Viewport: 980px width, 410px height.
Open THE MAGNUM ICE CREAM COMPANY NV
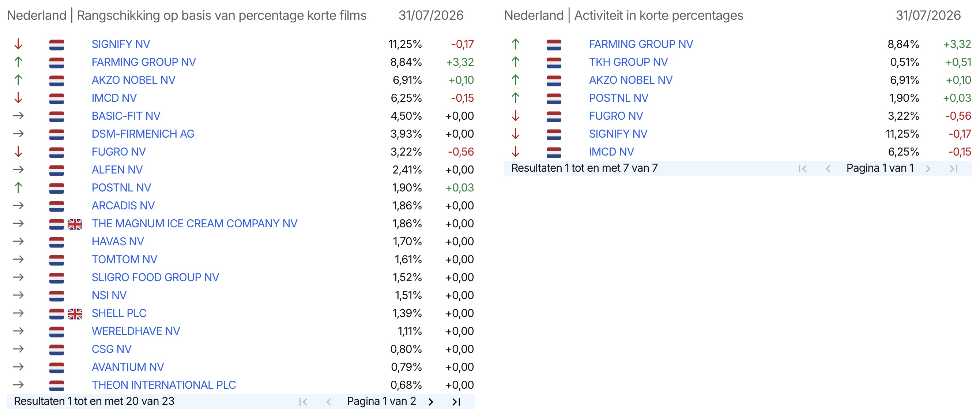(x=195, y=223)
